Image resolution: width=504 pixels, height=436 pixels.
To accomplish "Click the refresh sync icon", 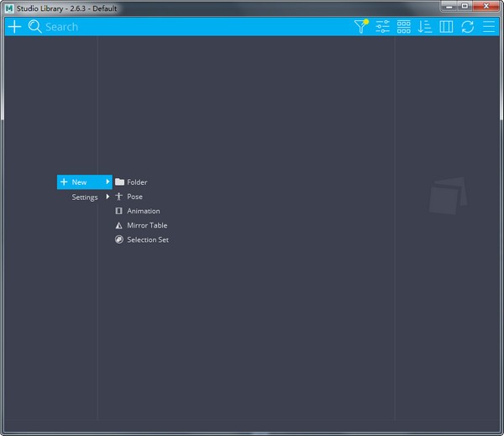I will pos(467,27).
